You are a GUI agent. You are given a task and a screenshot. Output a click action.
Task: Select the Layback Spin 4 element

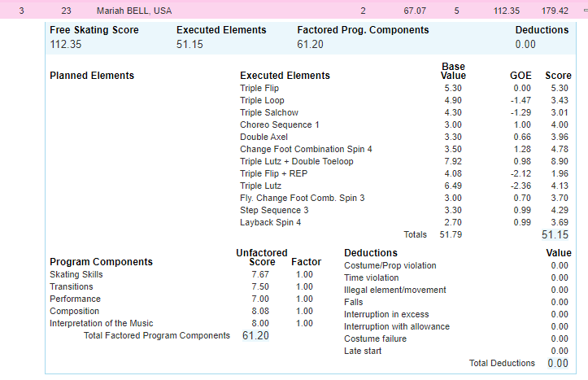(270, 222)
